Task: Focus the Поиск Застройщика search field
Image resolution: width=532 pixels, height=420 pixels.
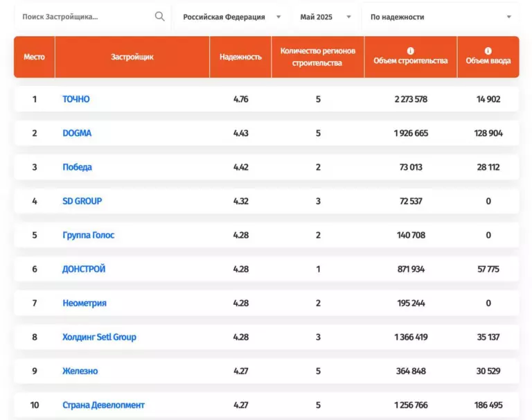Action: pos(83,17)
